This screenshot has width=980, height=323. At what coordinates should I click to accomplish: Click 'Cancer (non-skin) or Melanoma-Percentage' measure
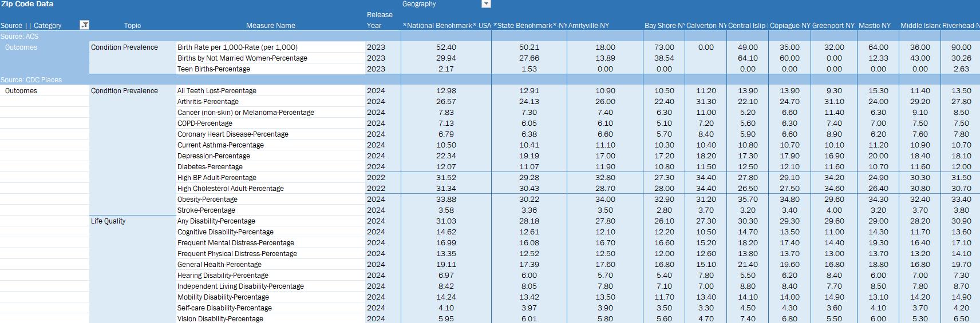pyautogui.click(x=246, y=113)
